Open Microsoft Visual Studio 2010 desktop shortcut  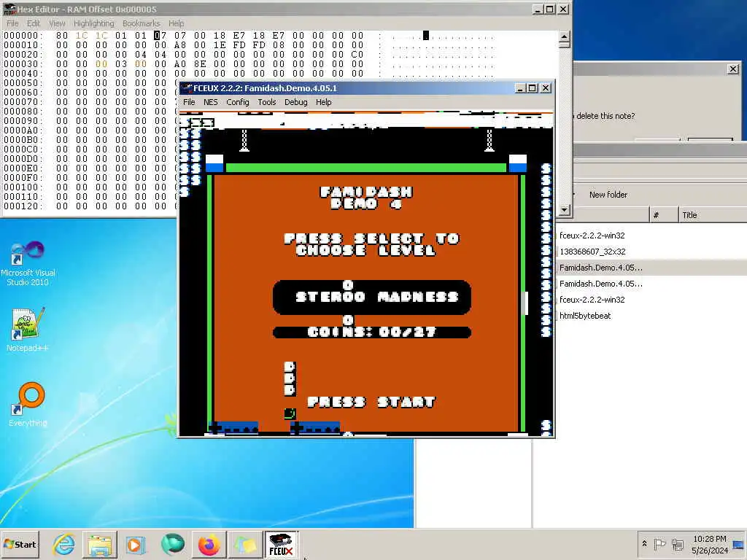coord(28,263)
